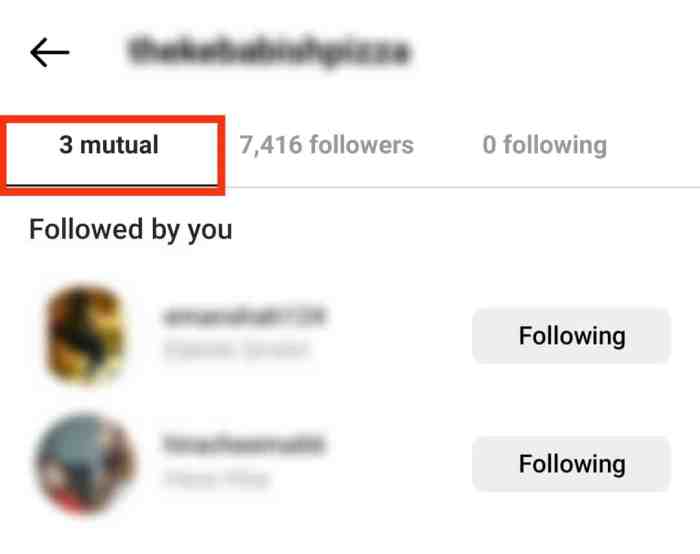The height and width of the screenshot is (554, 700).
Task: Open first listed user's blurred username
Action: tap(245, 317)
